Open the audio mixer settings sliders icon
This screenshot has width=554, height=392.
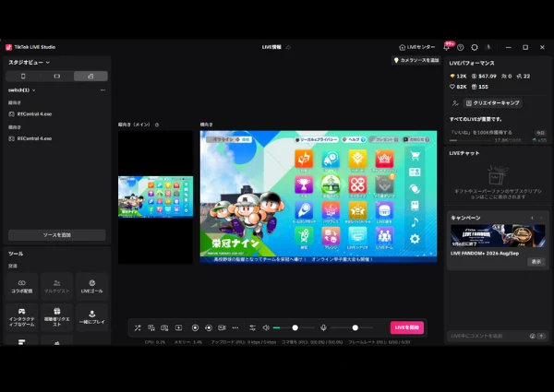252,327
